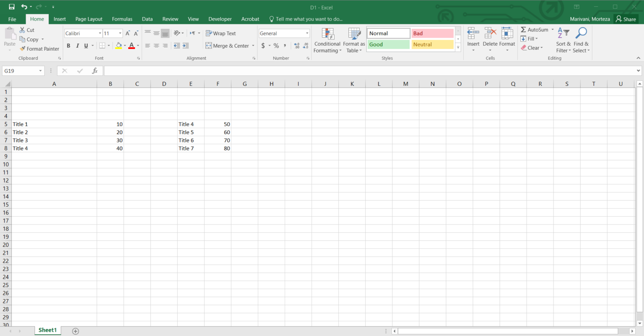
Task: Select the Sheet1 tab
Action: [47, 330]
